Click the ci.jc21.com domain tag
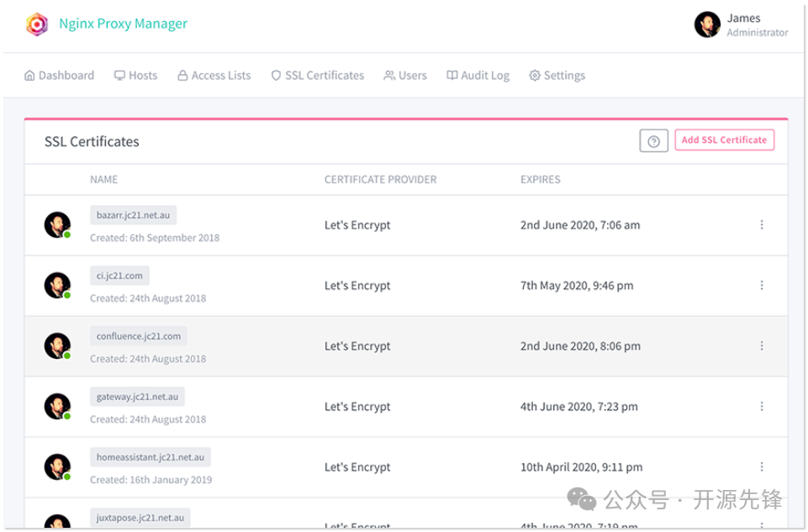The height and width of the screenshot is (532, 808). point(119,276)
